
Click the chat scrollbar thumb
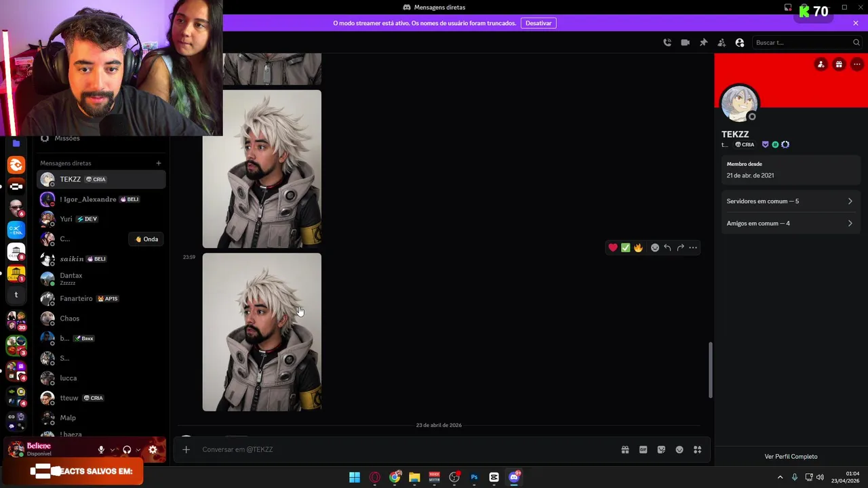[711, 369]
